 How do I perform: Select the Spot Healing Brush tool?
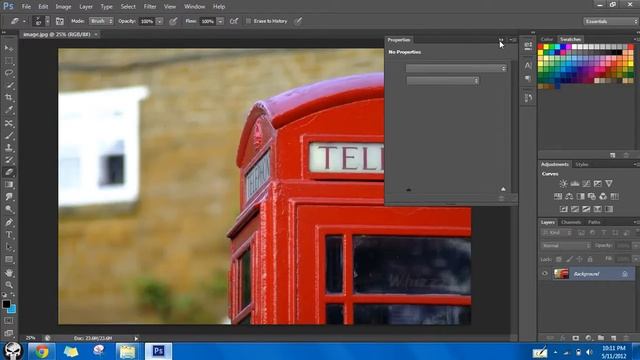click(9, 123)
